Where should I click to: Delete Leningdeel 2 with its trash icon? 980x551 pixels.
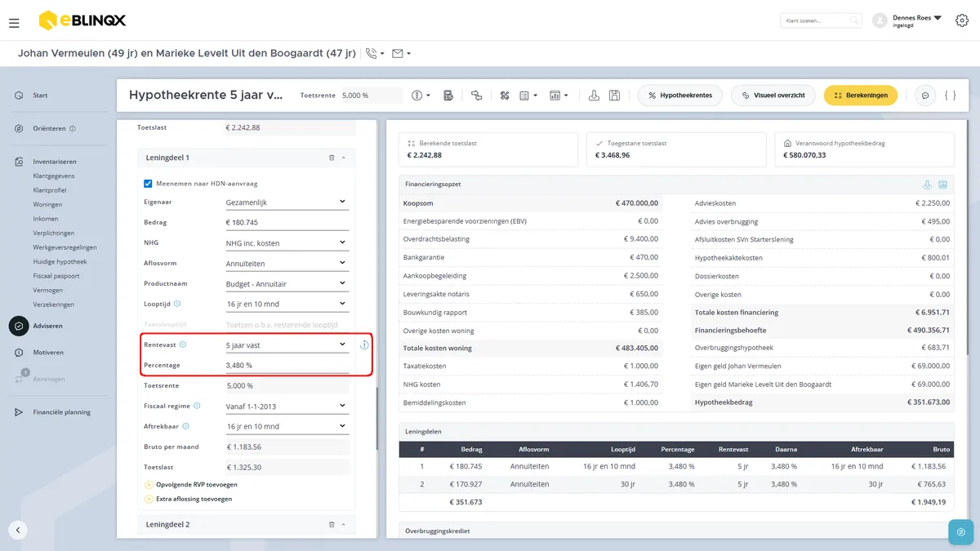coord(332,524)
